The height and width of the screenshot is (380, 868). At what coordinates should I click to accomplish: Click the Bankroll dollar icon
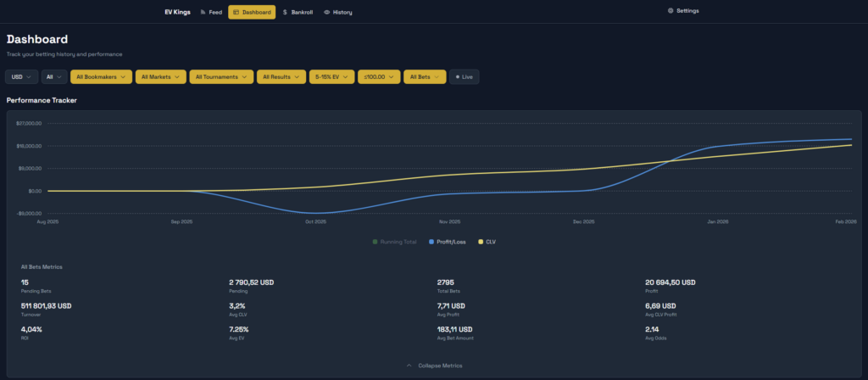coord(285,12)
